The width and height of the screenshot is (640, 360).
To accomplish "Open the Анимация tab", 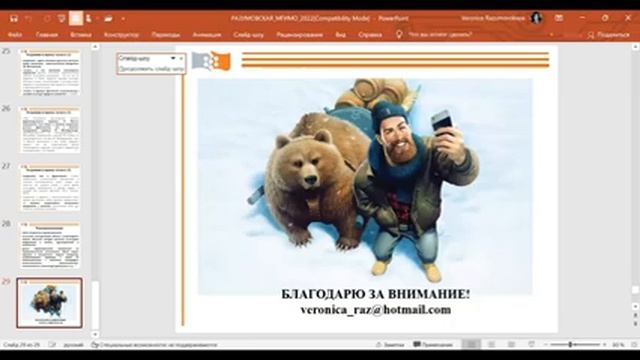I will [x=207, y=35].
